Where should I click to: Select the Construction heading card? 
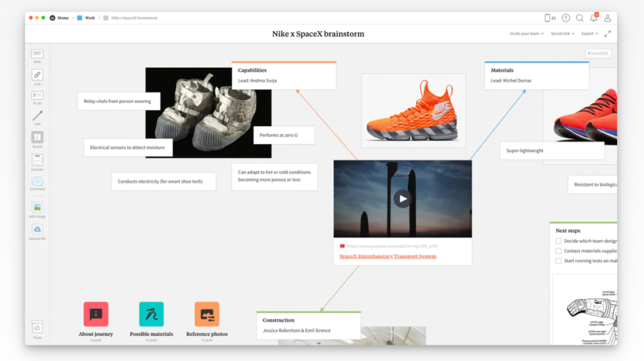click(x=308, y=325)
